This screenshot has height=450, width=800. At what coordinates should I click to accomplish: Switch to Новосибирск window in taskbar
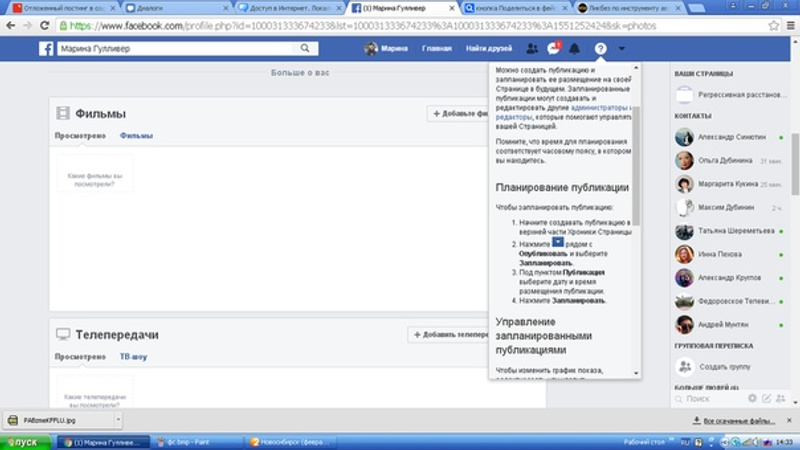click(x=290, y=442)
